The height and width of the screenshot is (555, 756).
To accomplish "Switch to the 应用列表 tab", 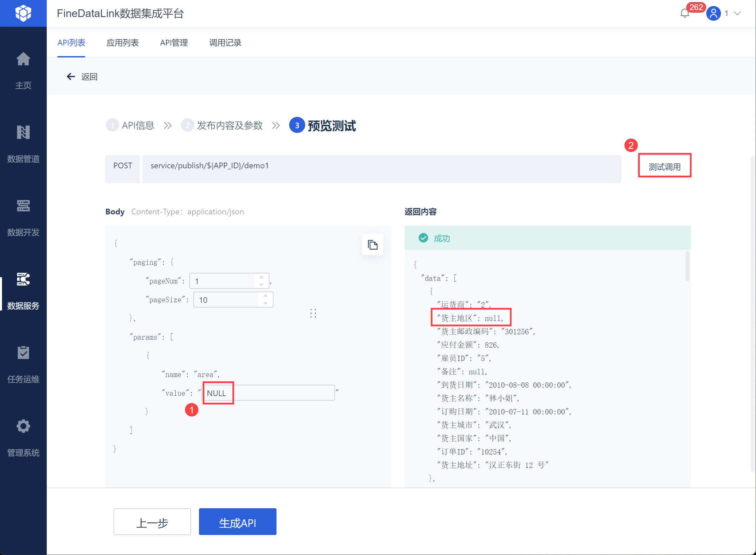I will pyautogui.click(x=123, y=43).
